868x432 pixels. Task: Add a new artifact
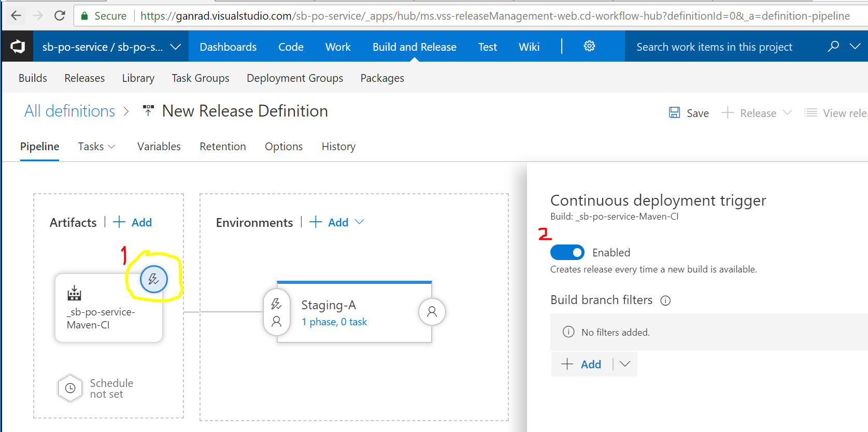(x=133, y=222)
